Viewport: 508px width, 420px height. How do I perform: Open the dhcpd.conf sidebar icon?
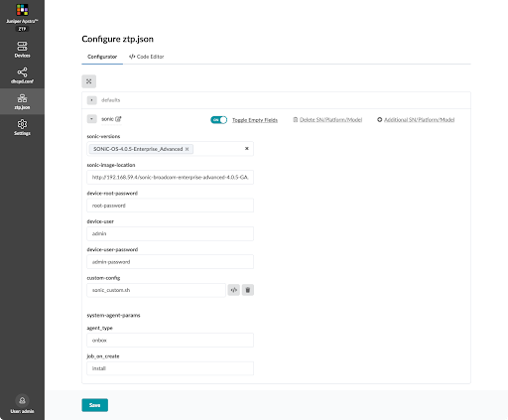(22, 75)
